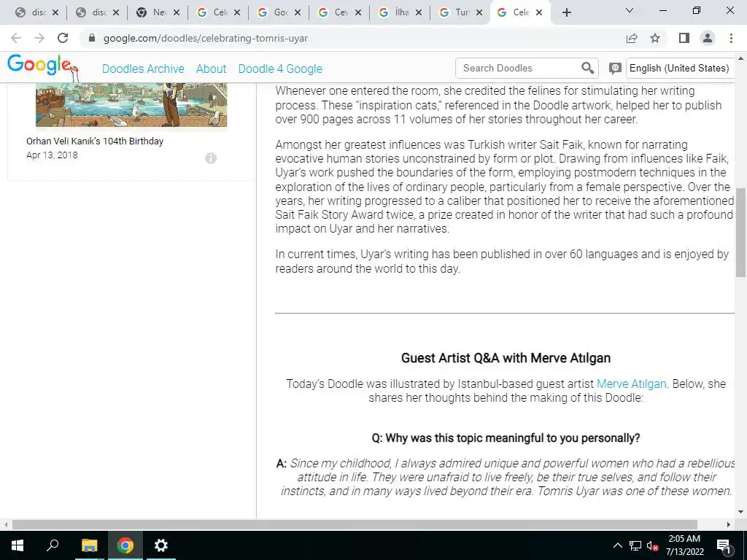Click vertical scrollbar down arrow
This screenshot has height=560, width=747.
[741, 512]
